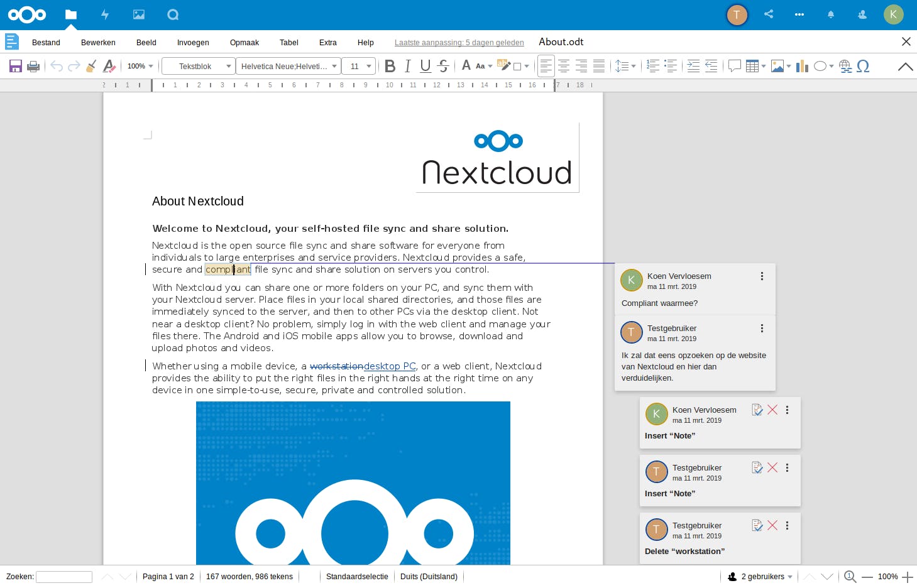Save the document with the floppy disk icon
The image size is (917, 588).
point(16,66)
